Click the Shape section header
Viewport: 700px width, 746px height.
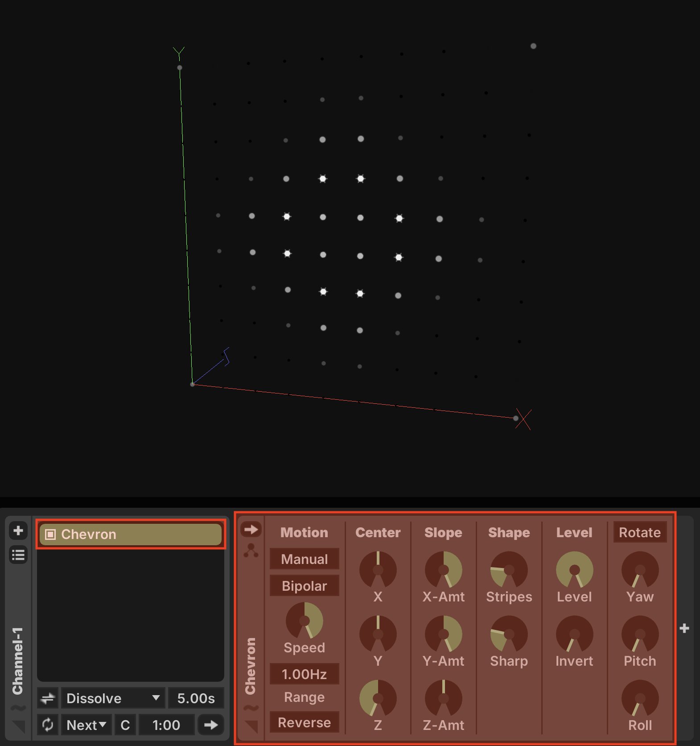509,532
